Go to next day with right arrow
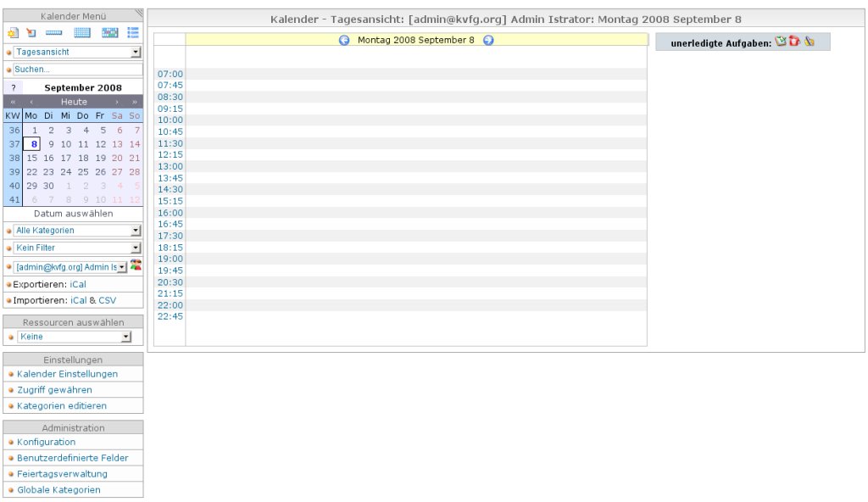 (x=488, y=40)
